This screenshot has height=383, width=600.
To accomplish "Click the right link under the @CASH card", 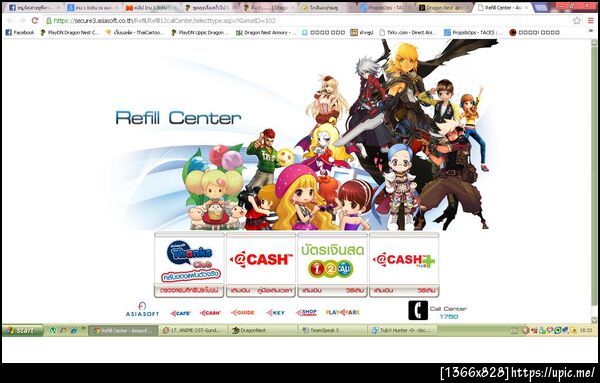I will pos(275,291).
